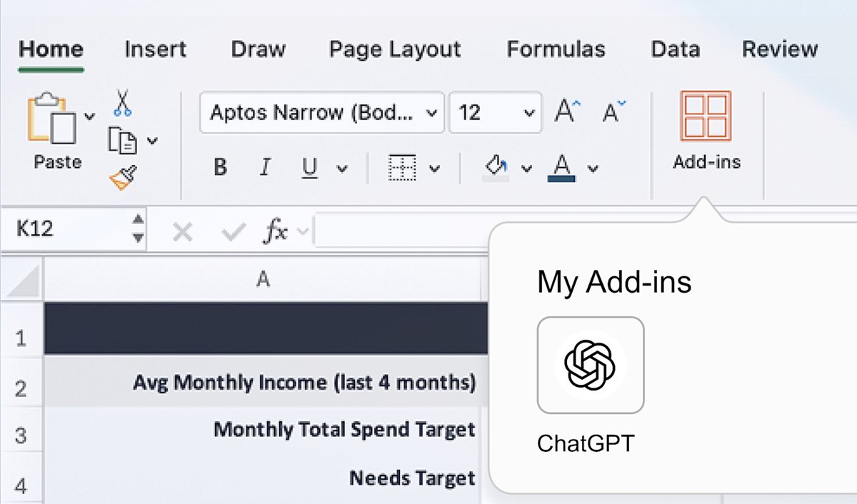Click the Copy icon
The width and height of the screenshot is (857, 504).
[x=122, y=140]
